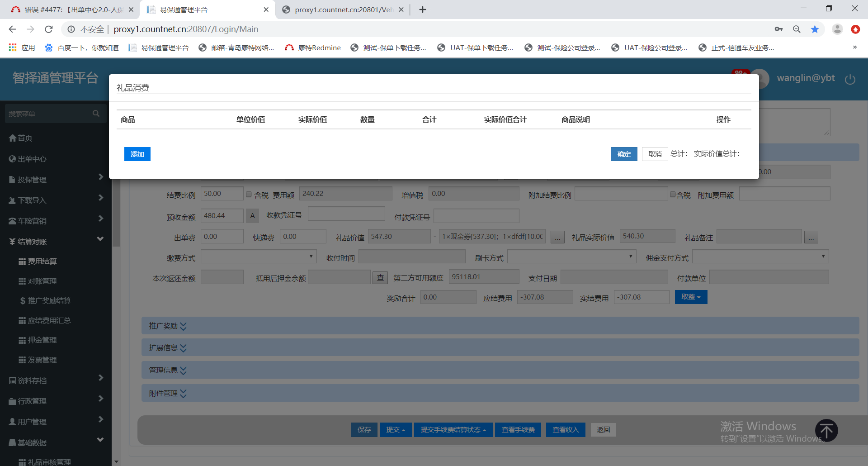Expand the 推广奖励 section
Viewport: 868px width, 466px height.
[168, 326]
